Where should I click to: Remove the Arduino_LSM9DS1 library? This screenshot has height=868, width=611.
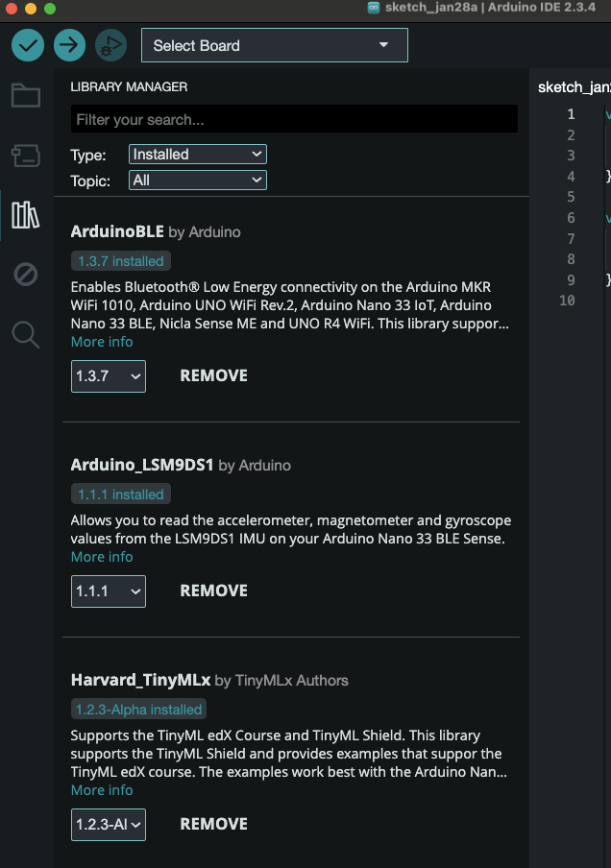(x=213, y=591)
